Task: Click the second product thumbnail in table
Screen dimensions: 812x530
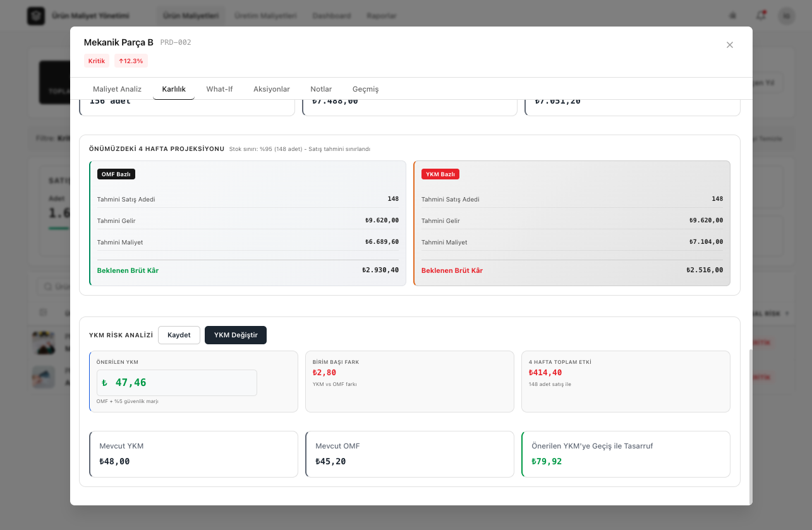Action: 44,377
